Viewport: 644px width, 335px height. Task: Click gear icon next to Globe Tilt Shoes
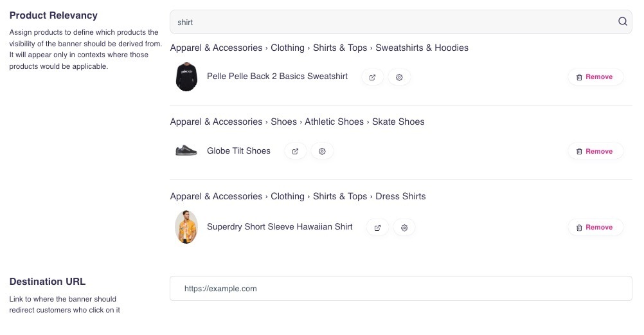click(x=323, y=151)
